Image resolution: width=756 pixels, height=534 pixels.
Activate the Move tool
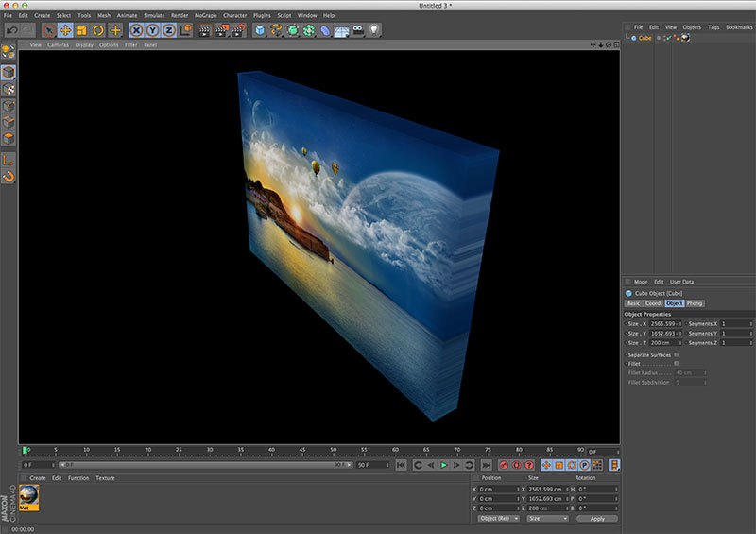65,30
